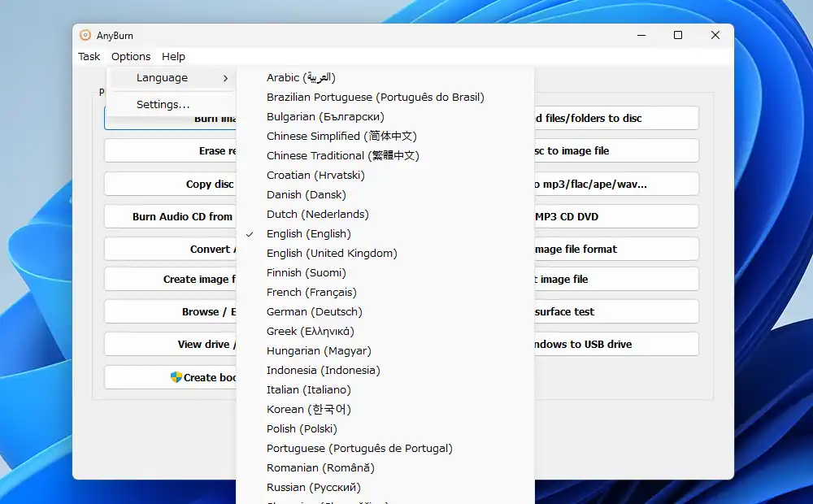Select Korean language entry
The image size is (813, 504).
308,410
